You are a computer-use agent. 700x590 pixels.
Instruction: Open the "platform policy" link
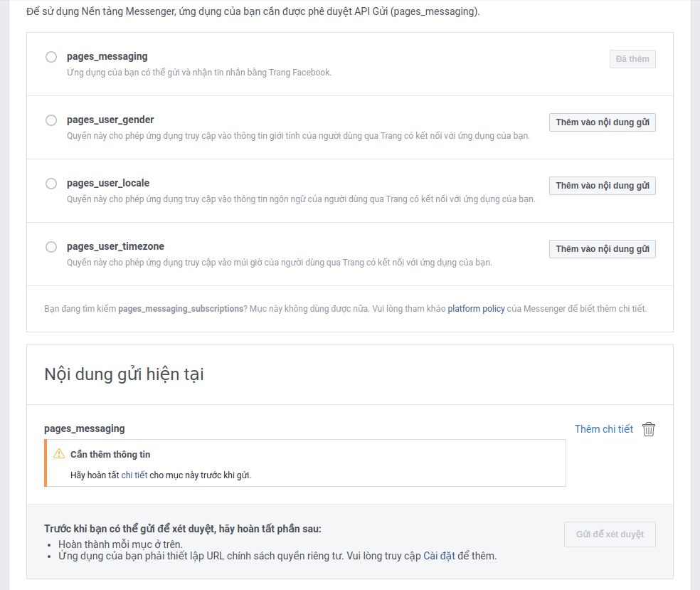tap(476, 309)
